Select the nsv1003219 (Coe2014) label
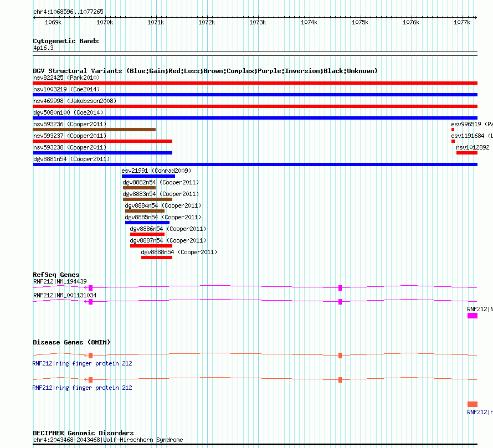Image resolution: width=493 pixels, height=448 pixels. [66, 89]
